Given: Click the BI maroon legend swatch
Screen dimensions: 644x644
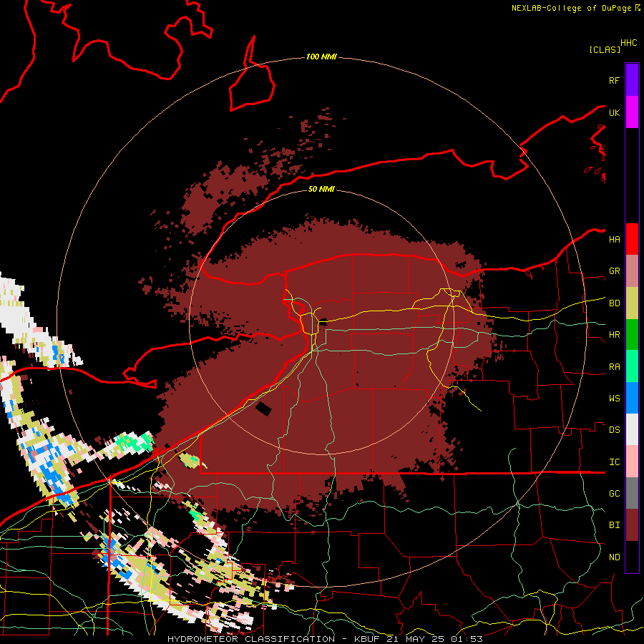Looking at the screenshot, I should pos(632,525).
